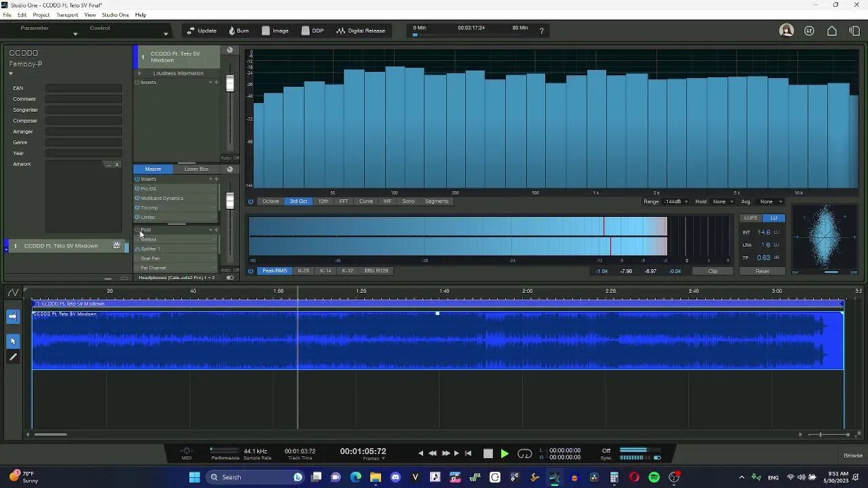868x488 pixels.
Task: Click the blue track list icon
Action: click(13, 316)
